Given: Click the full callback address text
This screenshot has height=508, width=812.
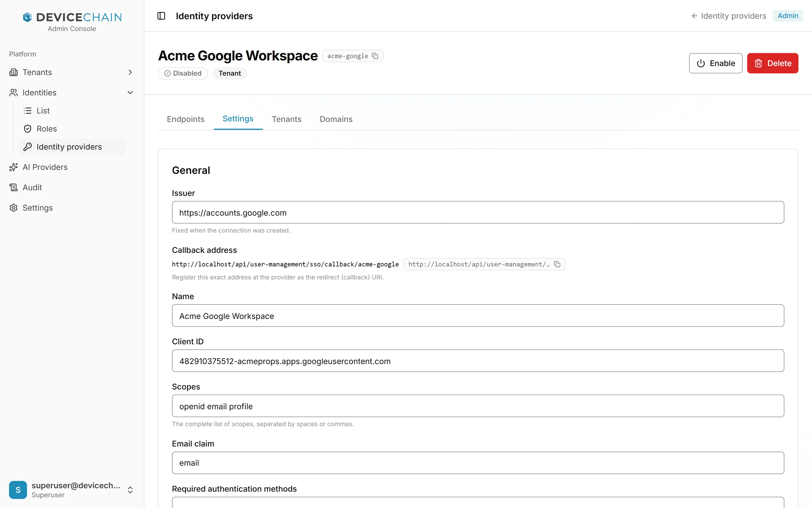Looking at the screenshot, I should pos(285,264).
